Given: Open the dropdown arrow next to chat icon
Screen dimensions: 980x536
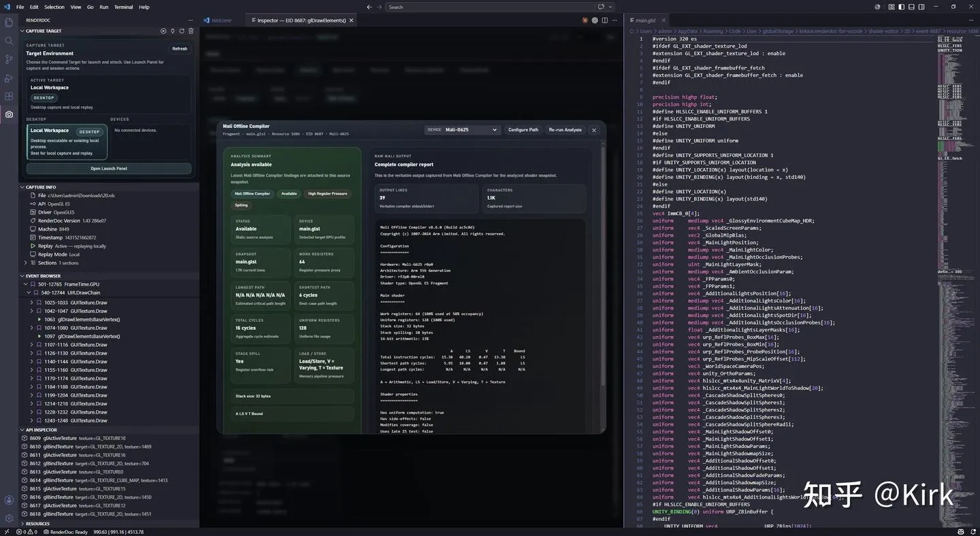Looking at the screenshot, I should coord(610,7).
